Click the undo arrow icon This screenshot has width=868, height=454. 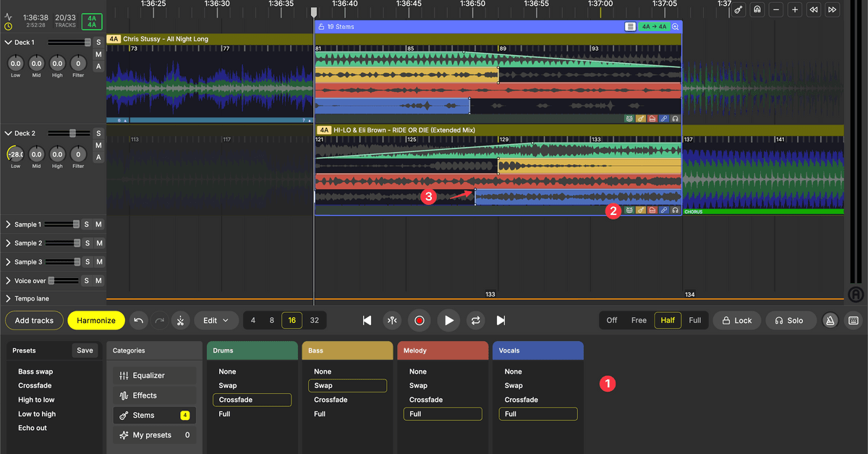tap(139, 320)
